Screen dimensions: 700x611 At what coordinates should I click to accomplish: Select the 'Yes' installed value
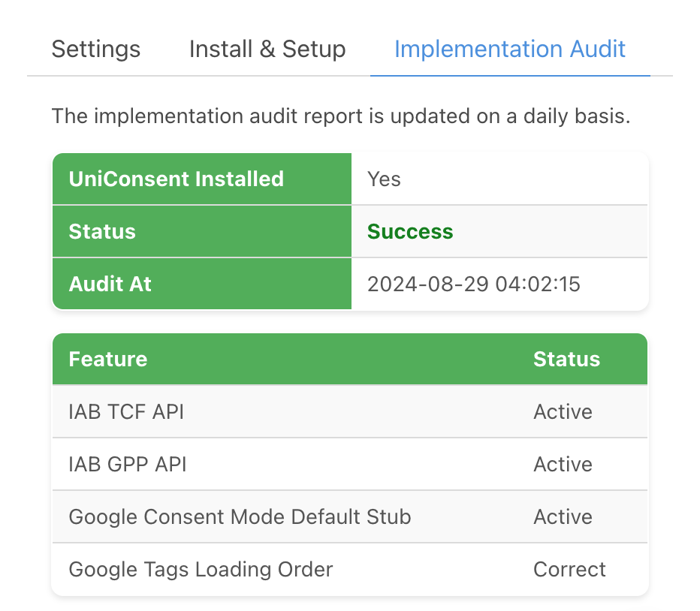pyautogui.click(x=384, y=179)
